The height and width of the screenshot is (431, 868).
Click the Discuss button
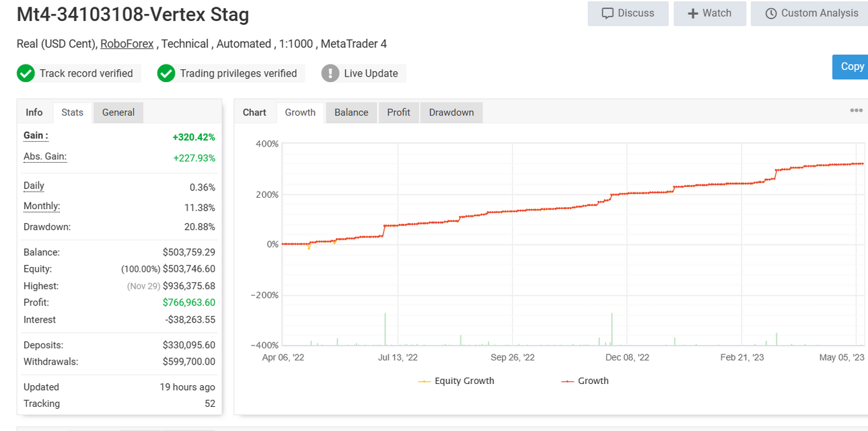tap(628, 13)
